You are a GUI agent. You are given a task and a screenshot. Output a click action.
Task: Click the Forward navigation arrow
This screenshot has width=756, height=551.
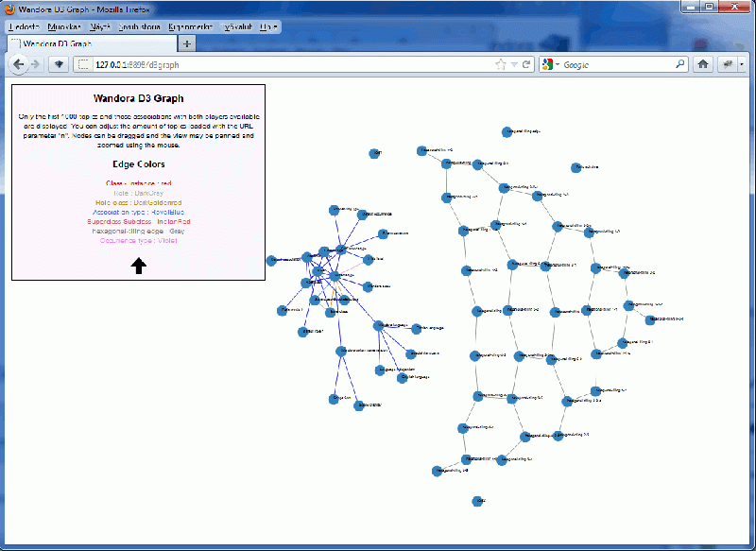(35, 64)
